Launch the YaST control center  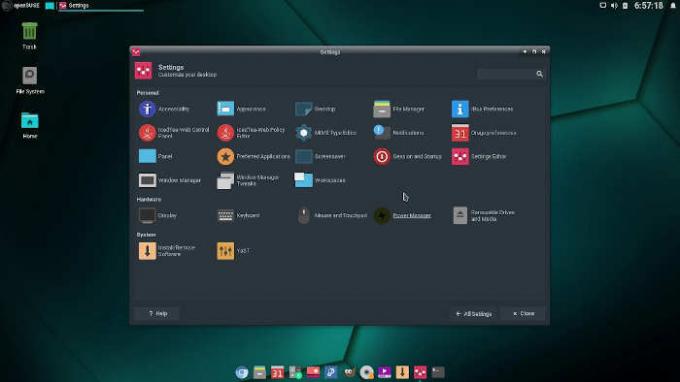pyautogui.click(x=233, y=251)
